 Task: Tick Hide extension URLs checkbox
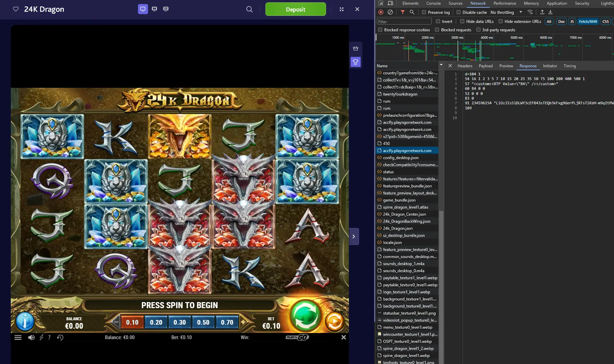coord(501,21)
